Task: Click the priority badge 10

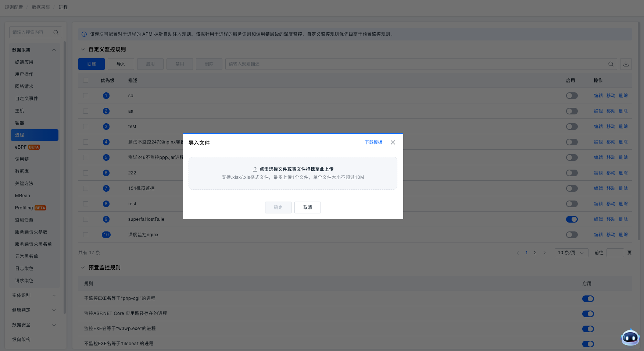Action: pos(106,235)
